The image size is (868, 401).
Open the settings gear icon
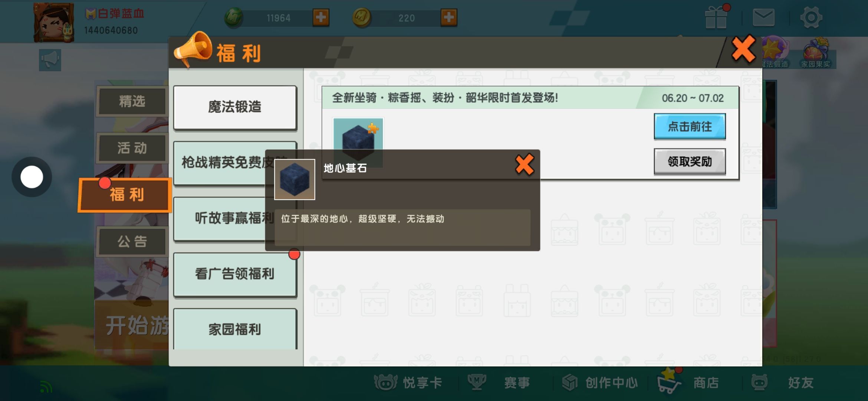[x=811, y=17]
